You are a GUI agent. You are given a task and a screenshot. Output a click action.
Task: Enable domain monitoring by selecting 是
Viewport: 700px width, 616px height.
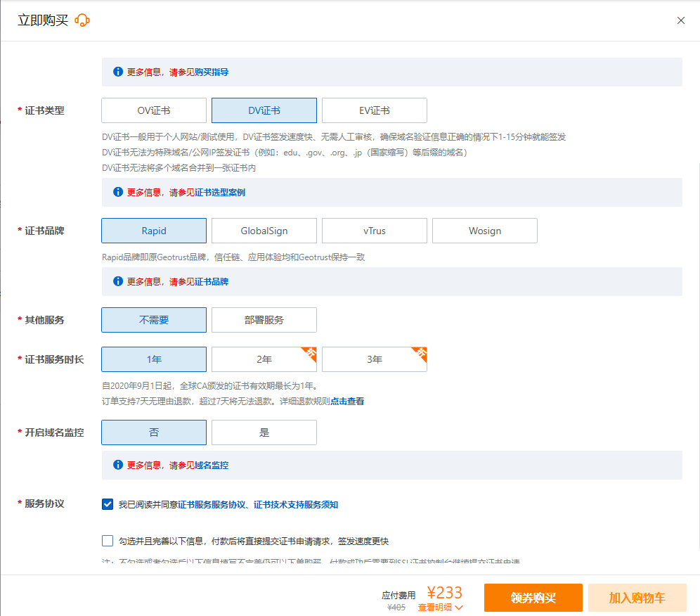point(264,432)
